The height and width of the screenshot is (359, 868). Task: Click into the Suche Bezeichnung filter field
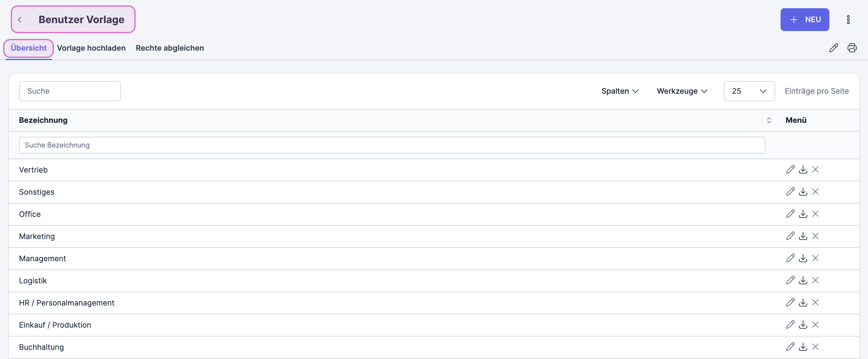tap(392, 145)
